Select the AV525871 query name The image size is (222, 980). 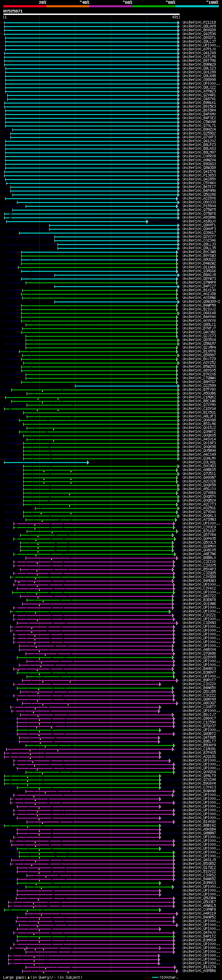[13, 11]
